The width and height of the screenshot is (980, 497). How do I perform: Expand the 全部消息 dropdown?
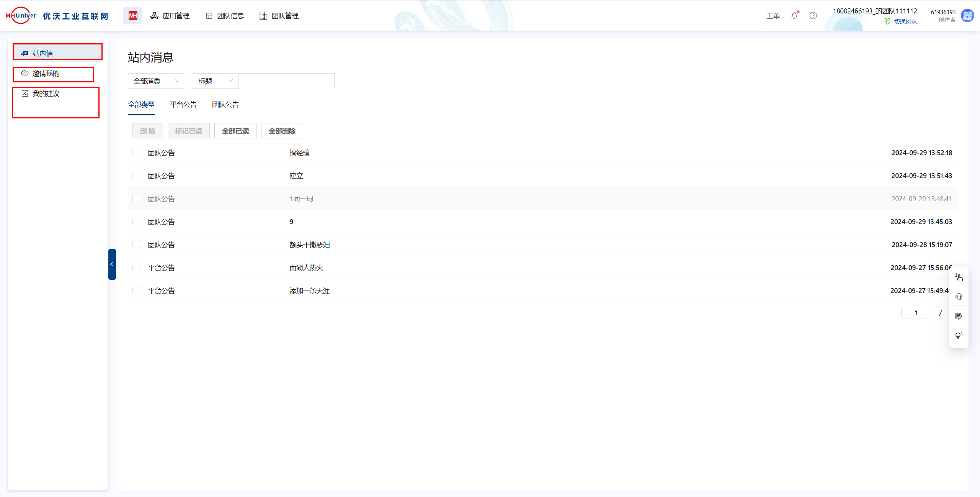point(156,81)
